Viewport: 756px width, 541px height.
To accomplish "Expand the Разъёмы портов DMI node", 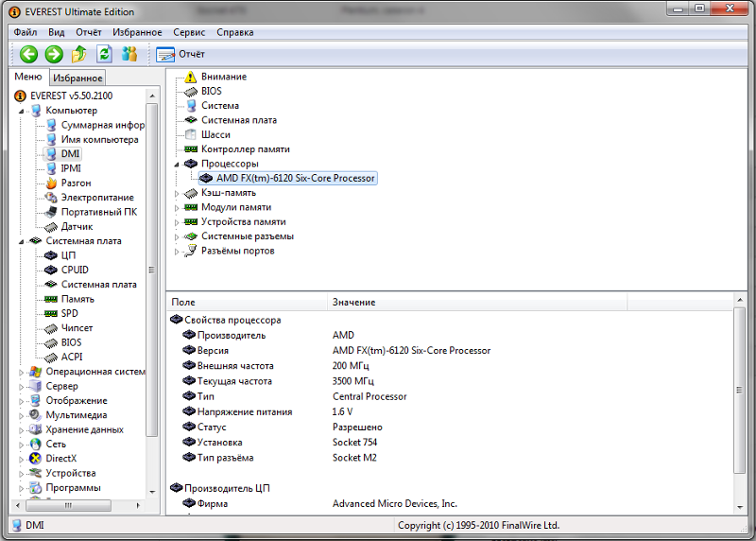I will coord(177,252).
